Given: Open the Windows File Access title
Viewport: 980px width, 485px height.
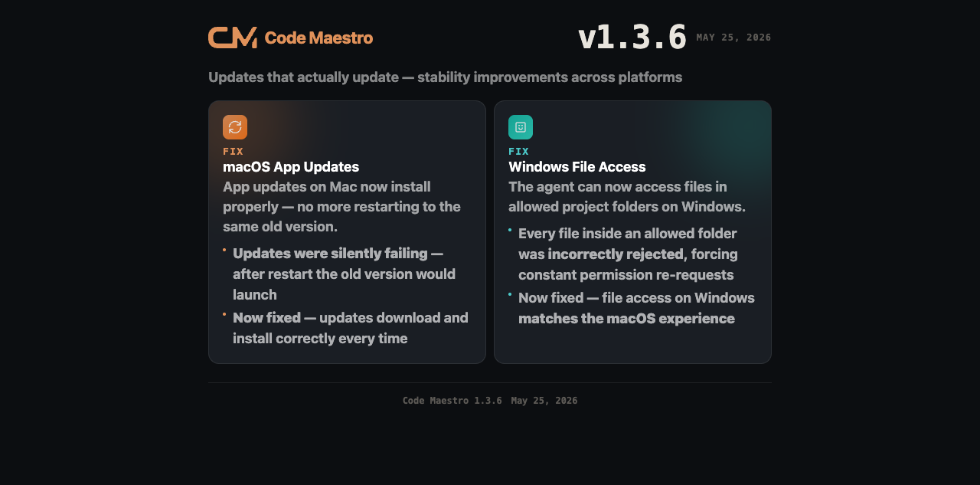Looking at the screenshot, I should point(577,167).
